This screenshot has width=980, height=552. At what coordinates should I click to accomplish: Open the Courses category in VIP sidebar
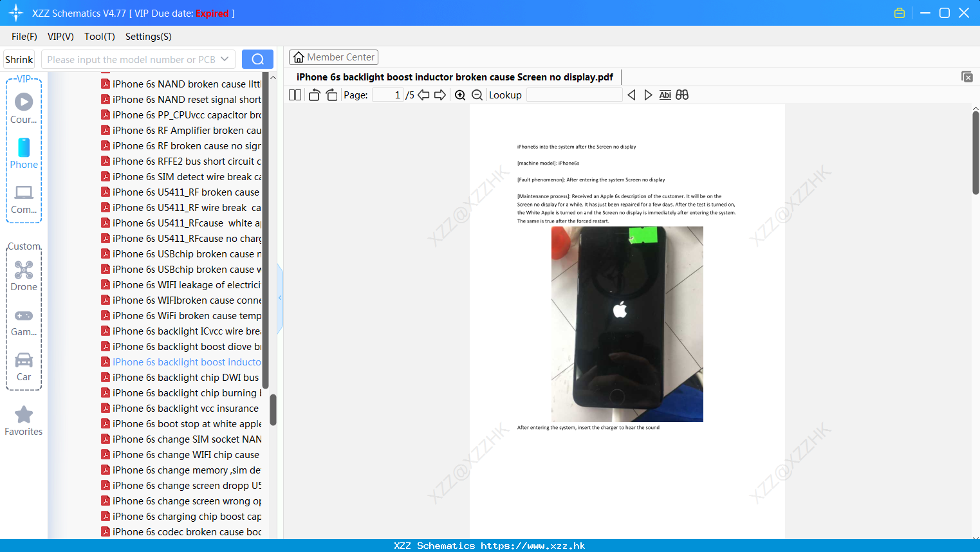[x=24, y=108]
